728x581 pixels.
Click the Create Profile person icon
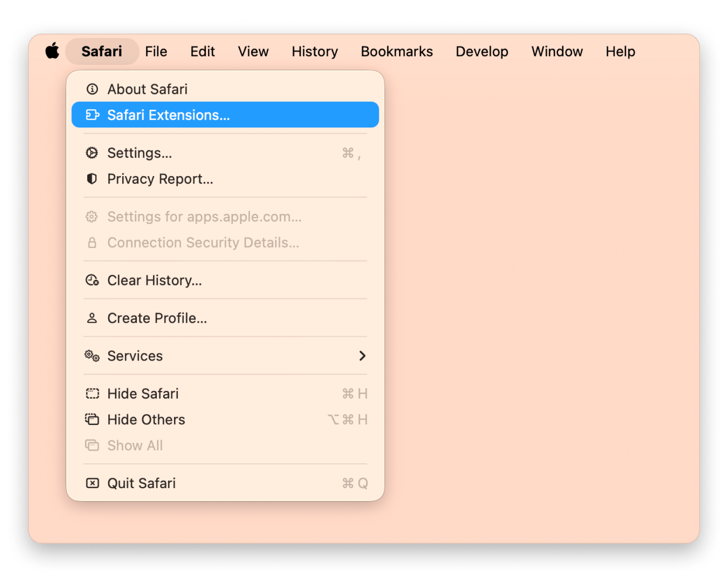(92, 318)
